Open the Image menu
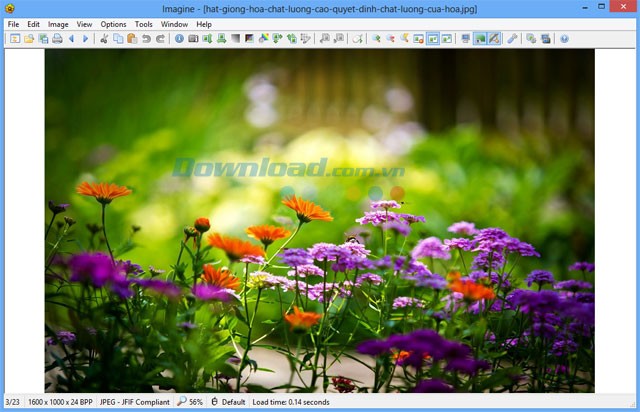640x412 pixels. [x=58, y=24]
